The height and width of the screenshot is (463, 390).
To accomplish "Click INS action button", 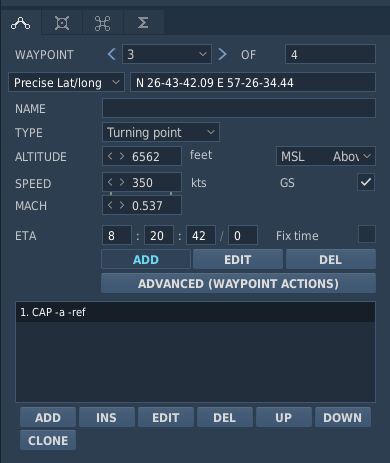I will tap(107, 417).
